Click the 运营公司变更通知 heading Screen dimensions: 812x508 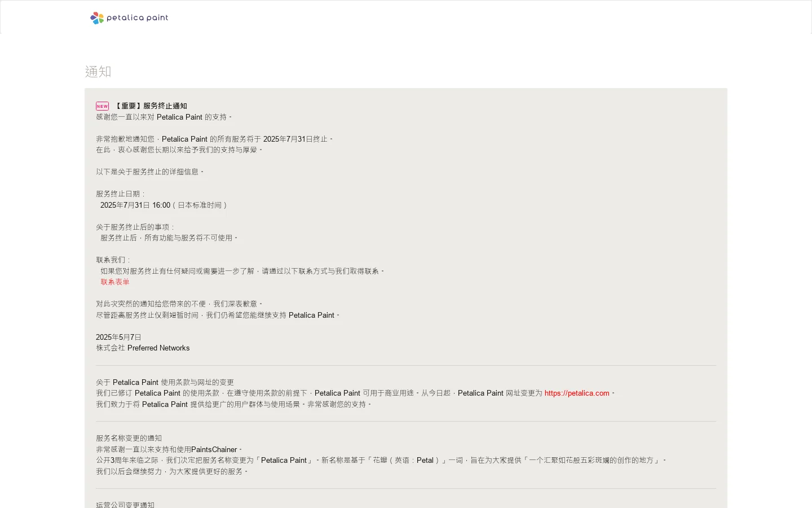coord(125,504)
